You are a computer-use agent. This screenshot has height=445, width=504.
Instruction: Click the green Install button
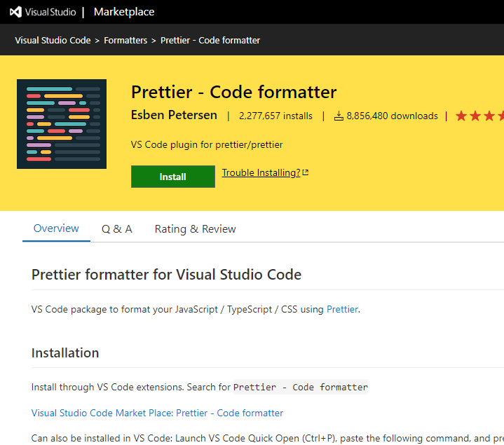pos(173,177)
